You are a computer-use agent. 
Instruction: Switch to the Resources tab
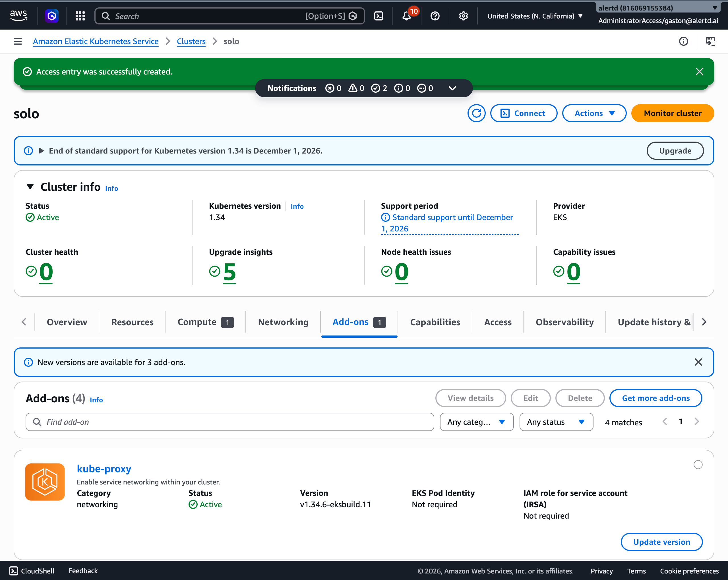click(132, 322)
